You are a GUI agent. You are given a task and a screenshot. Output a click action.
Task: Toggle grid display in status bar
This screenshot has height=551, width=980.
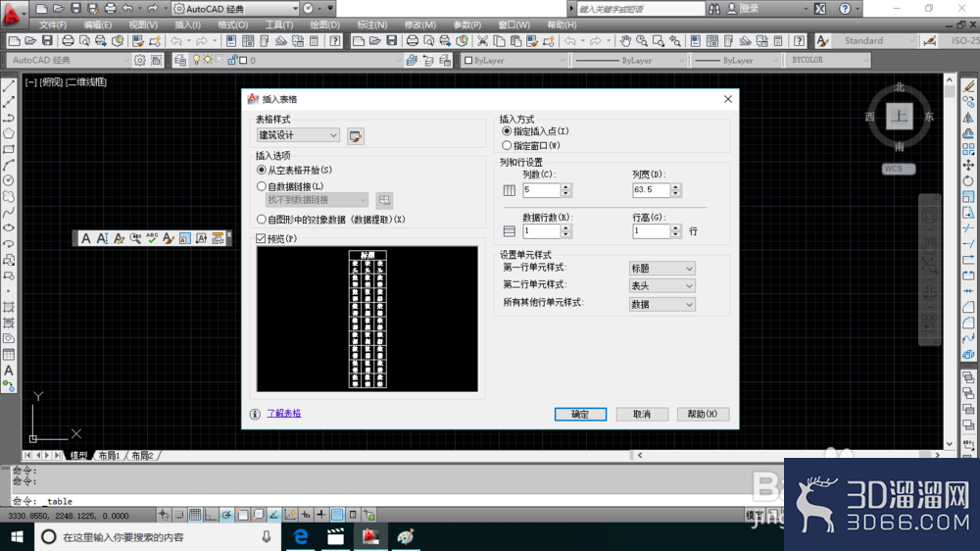click(195, 515)
